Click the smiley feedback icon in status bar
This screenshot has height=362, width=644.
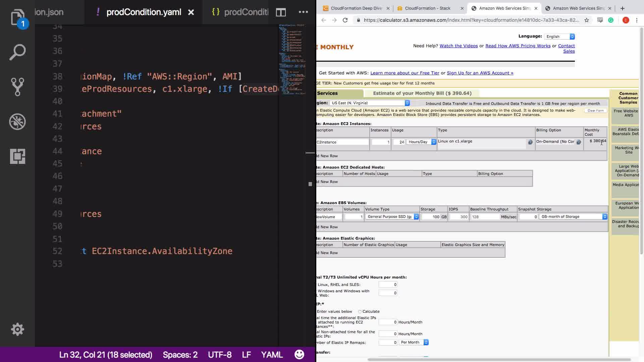tap(299, 355)
